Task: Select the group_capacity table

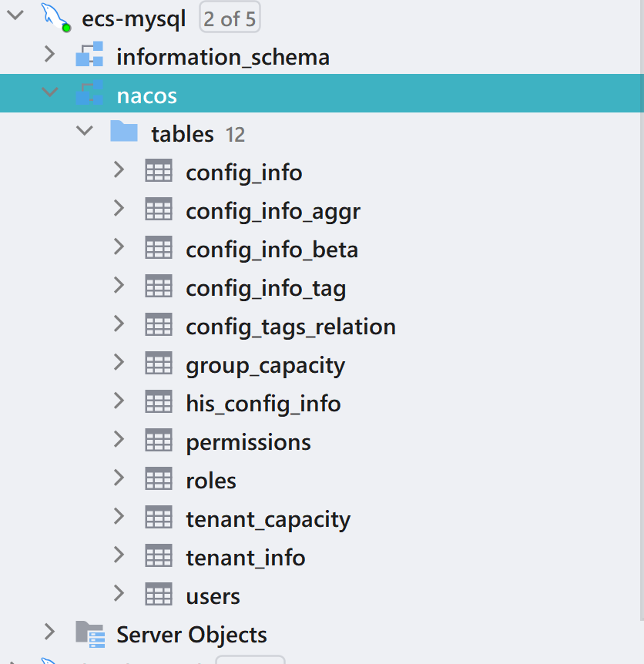Action: click(265, 365)
